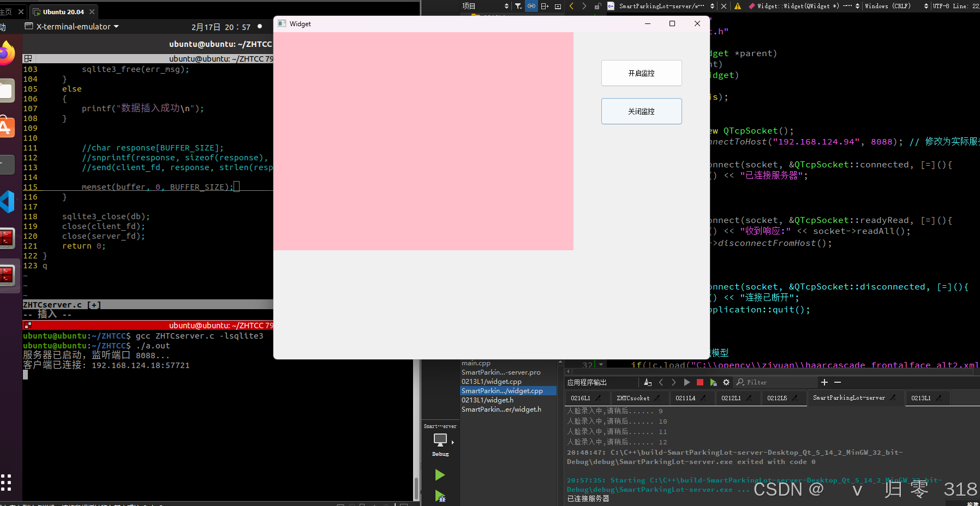Attach debugger from output pane toolbar
The image size is (980, 506).
(713, 382)
